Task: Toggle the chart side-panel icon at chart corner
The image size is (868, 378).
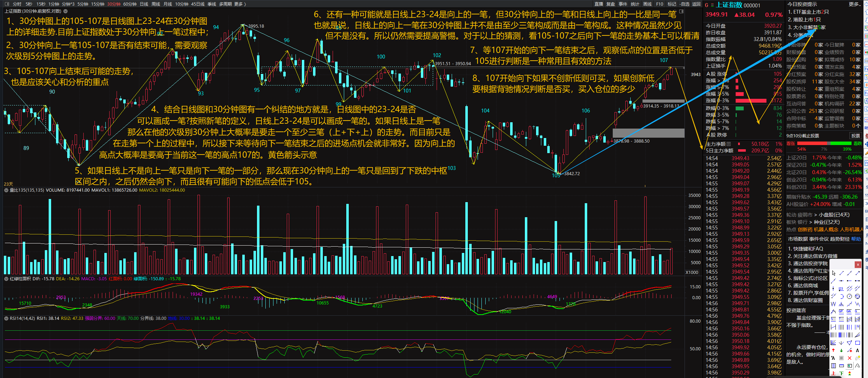Action: pos(681,12)
